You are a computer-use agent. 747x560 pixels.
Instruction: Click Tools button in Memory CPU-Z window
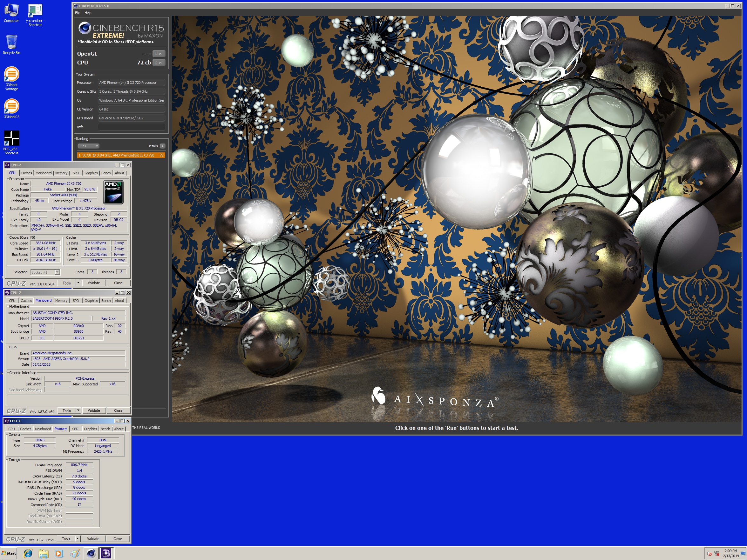click(66, 539)
